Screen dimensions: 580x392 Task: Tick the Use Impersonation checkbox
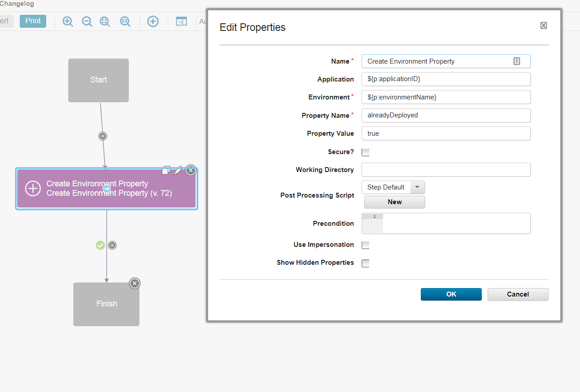[x=366, y=245]
